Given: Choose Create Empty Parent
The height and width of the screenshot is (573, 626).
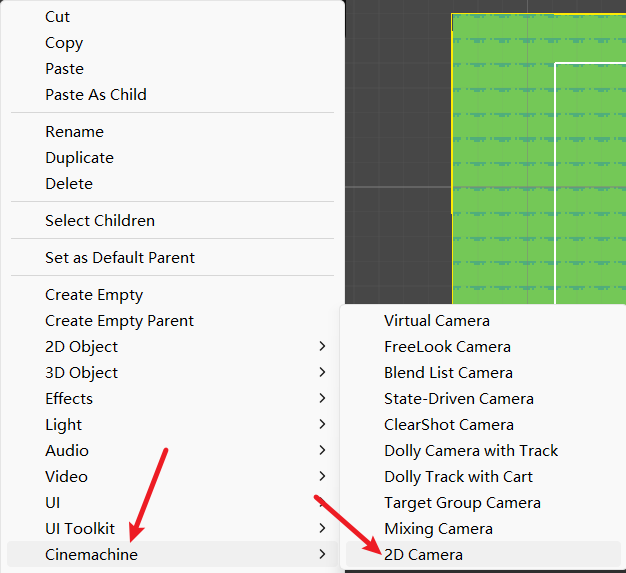Looking at the screenshot, I should point(119,321).
